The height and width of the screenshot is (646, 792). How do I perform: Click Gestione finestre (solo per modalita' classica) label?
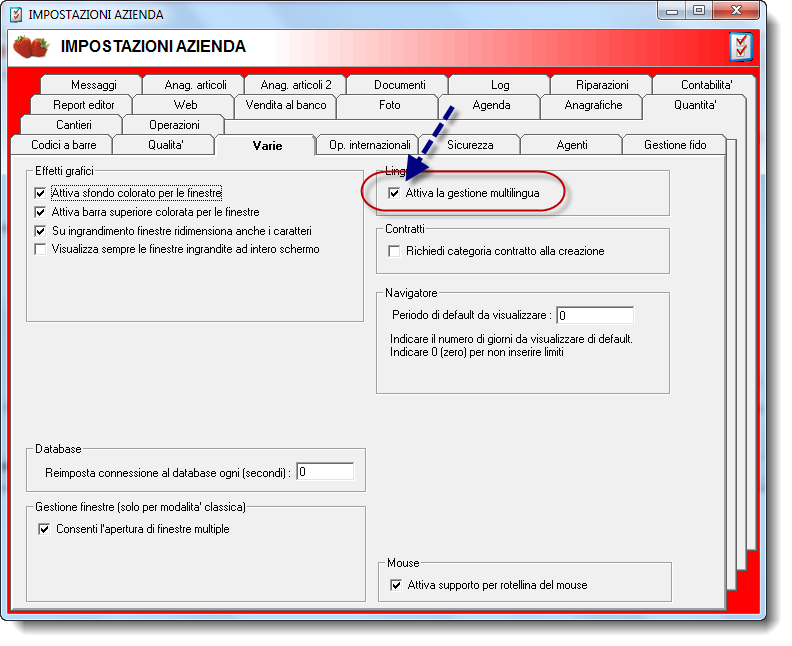tap(140, 507)
